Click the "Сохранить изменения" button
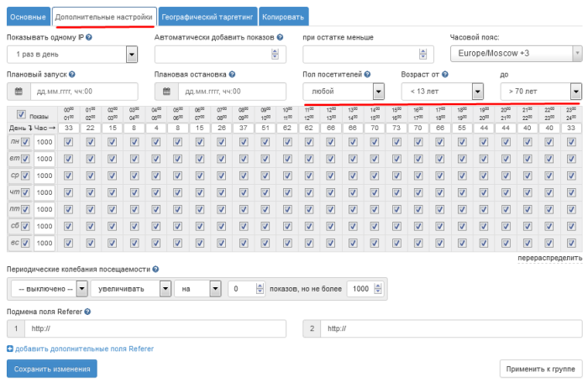 pyautogui.click(x=52, y=368)
